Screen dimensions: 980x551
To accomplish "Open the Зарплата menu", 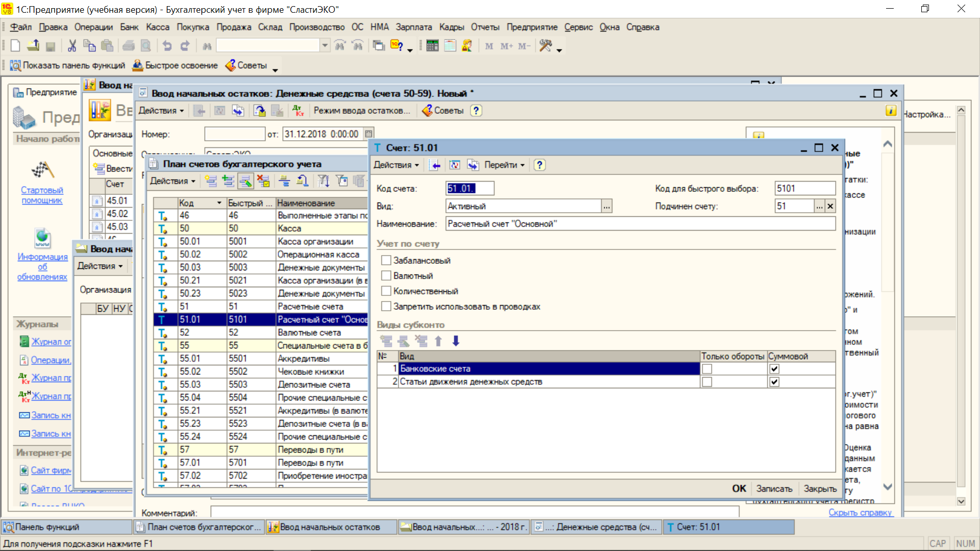I will pos(413,27).
